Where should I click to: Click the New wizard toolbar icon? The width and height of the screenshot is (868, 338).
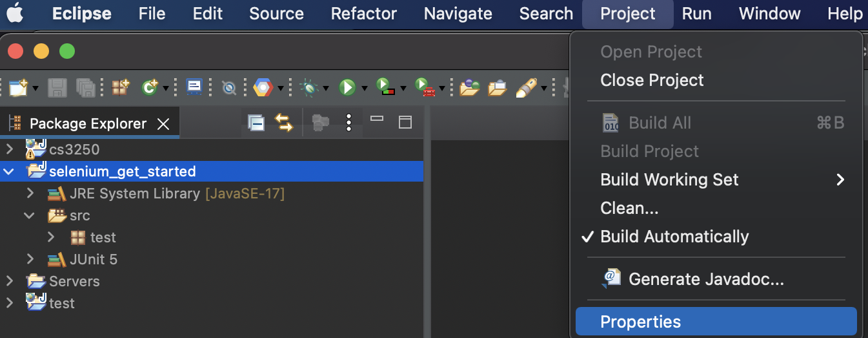click(x=18, y=87)
